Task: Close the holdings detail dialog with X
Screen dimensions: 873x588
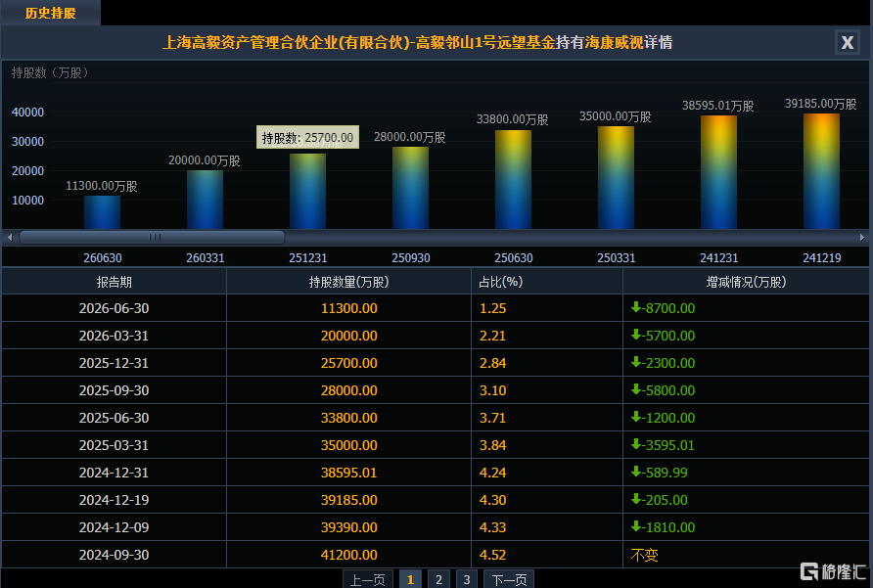Action: coord(848,42)
